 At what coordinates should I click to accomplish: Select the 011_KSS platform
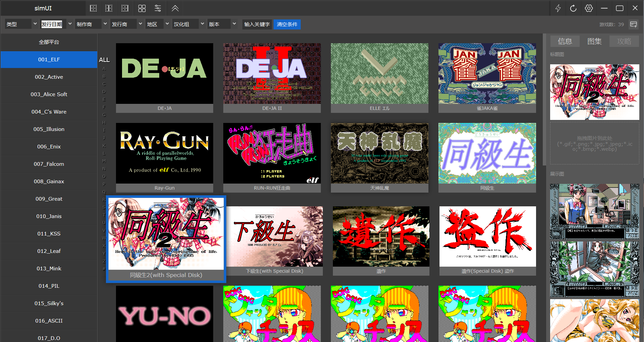49,234
